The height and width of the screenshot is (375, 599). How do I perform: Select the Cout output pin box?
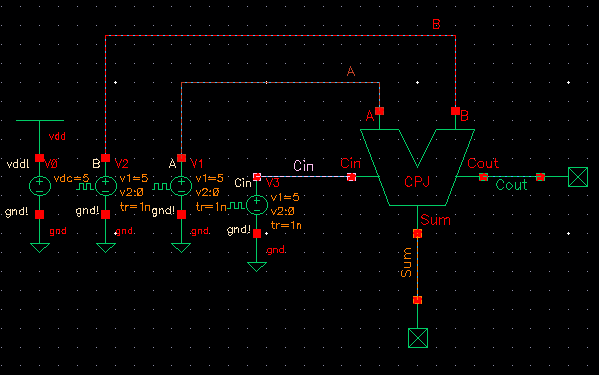pos(578,177)
